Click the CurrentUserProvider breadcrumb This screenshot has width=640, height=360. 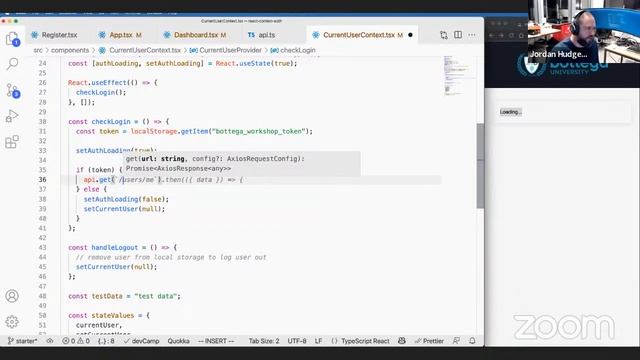coord(230,50)
